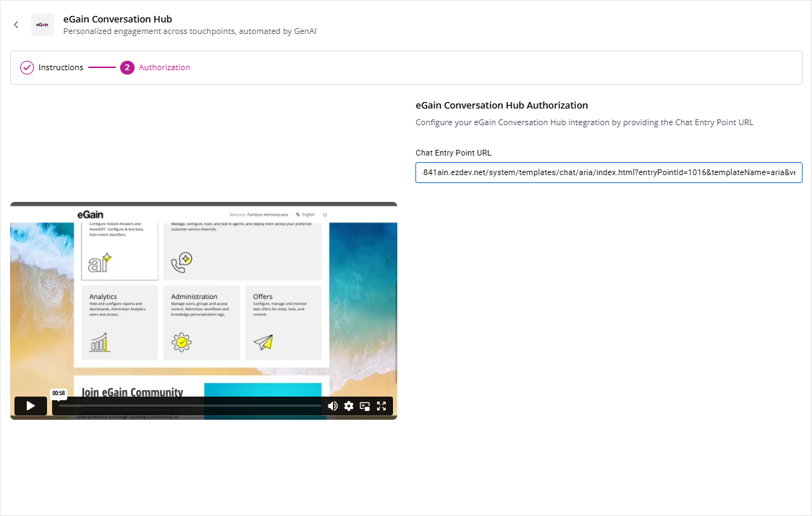Click the Analytics bar chart icon
812x516 pixels.
pyautogui.click(x=99, y=342)
